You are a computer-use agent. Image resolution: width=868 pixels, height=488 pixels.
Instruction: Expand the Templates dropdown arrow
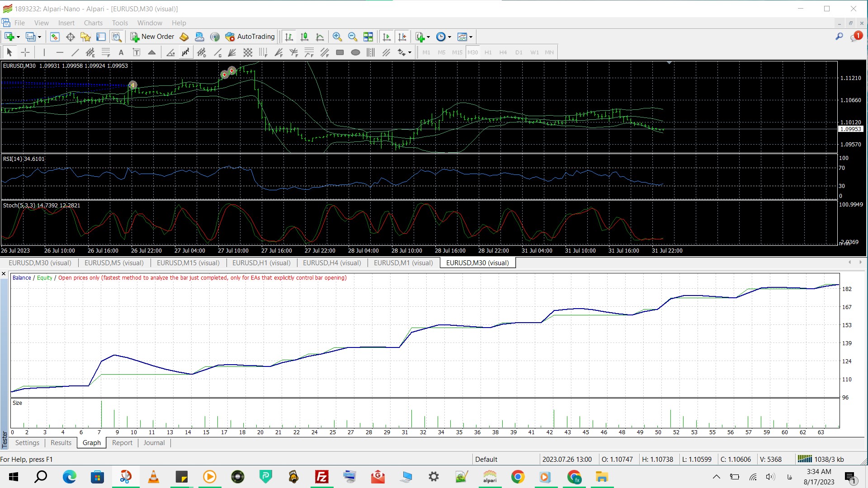click(471, 37)
